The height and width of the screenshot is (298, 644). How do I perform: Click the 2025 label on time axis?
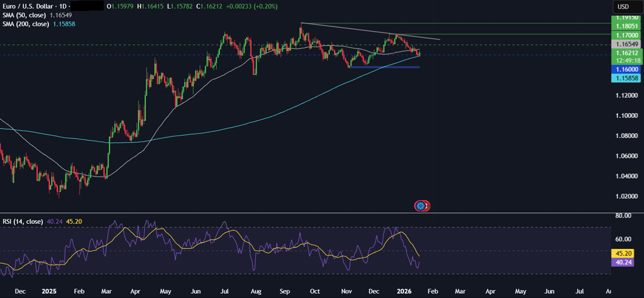51,291
